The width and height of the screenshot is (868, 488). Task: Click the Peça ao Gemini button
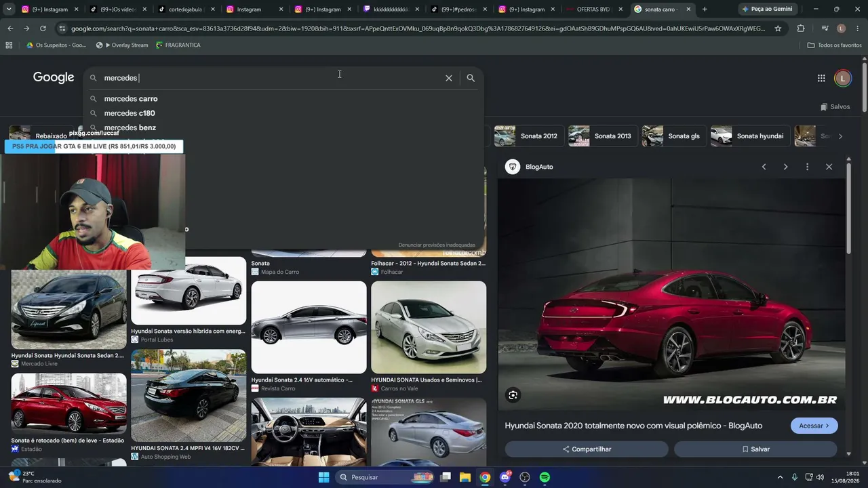pos(767,9)
